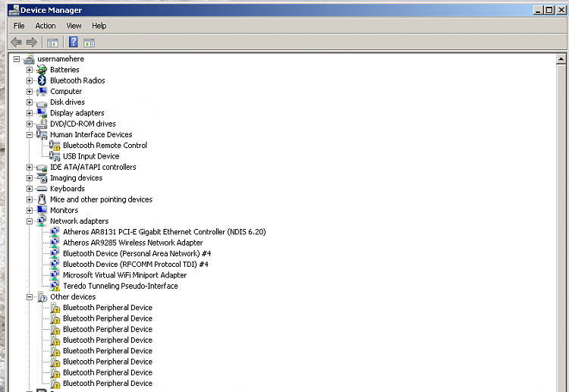Screen dimensions: 569x392
Task: Expand the Monitors category
Action: pyautogui.click(x=30, y=210)
